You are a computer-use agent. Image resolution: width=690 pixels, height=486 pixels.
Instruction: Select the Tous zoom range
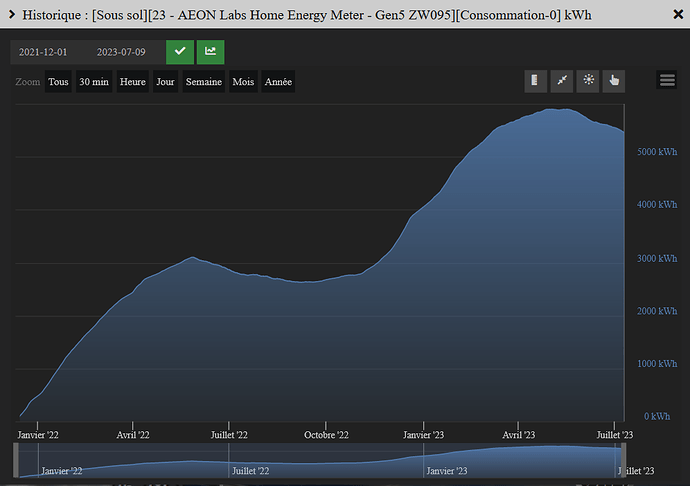click(x=59, y=82)
